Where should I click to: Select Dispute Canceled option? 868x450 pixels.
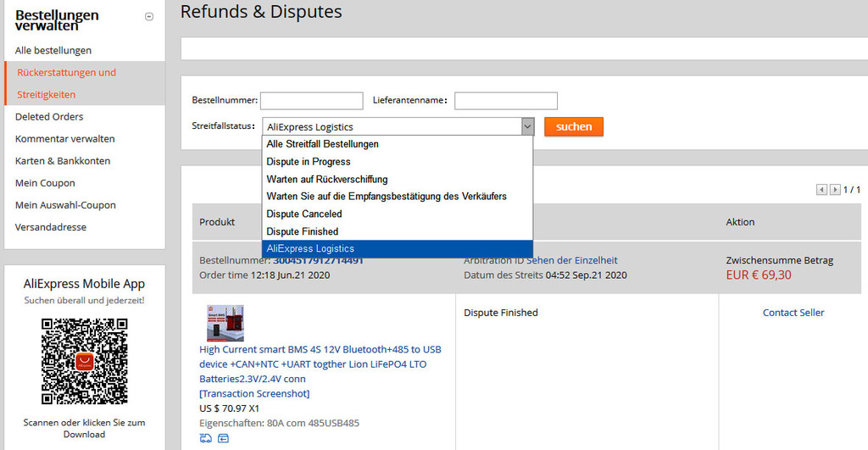(397, 214)
